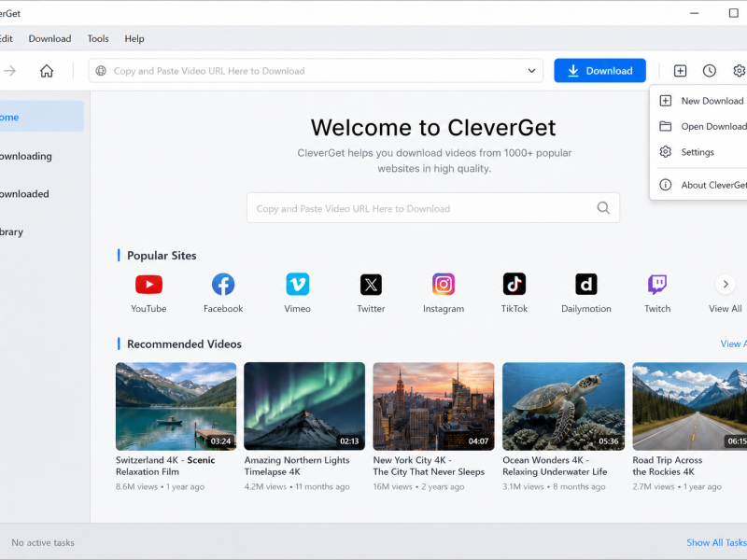Focus the center video URL search field
This screenshot has height=560, width=747.
(x=433, y=208)
